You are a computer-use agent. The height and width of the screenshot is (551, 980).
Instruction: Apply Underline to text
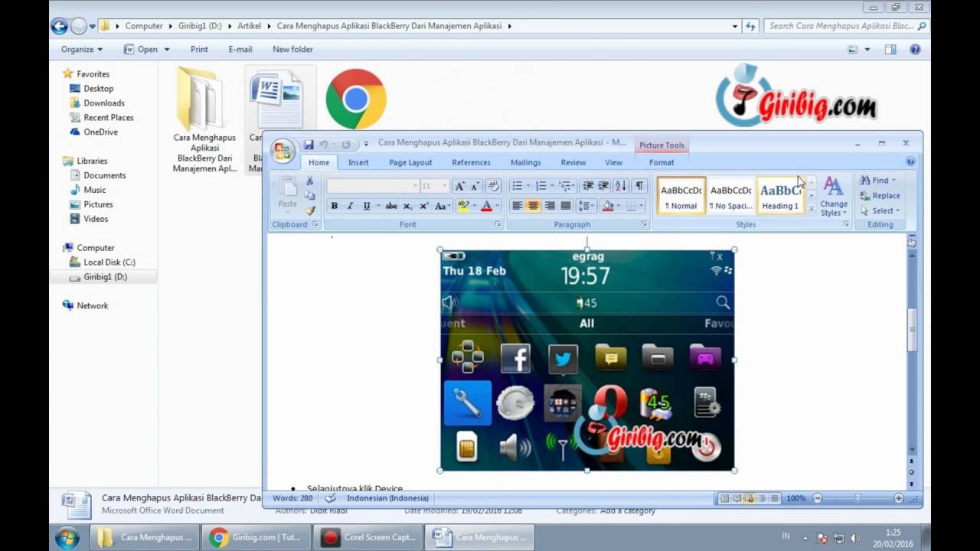coord(367,206)
